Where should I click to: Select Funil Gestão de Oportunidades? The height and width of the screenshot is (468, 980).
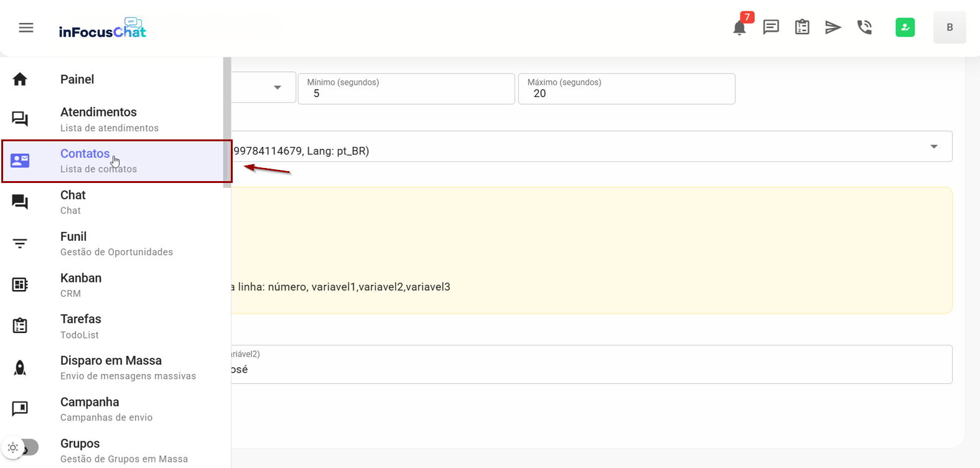(116, 243)
